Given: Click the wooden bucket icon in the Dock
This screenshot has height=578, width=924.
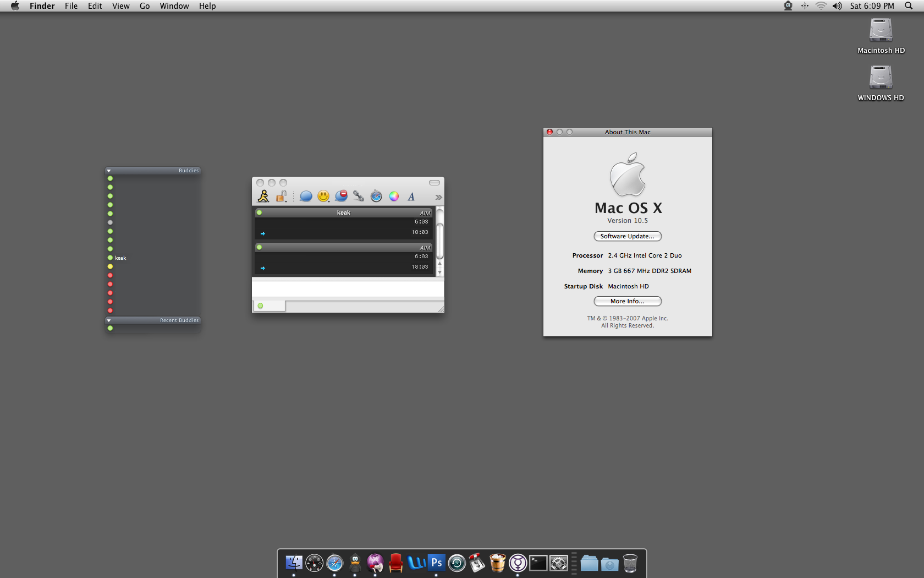Looking at the screenshot, I should (x=497, y=563).
